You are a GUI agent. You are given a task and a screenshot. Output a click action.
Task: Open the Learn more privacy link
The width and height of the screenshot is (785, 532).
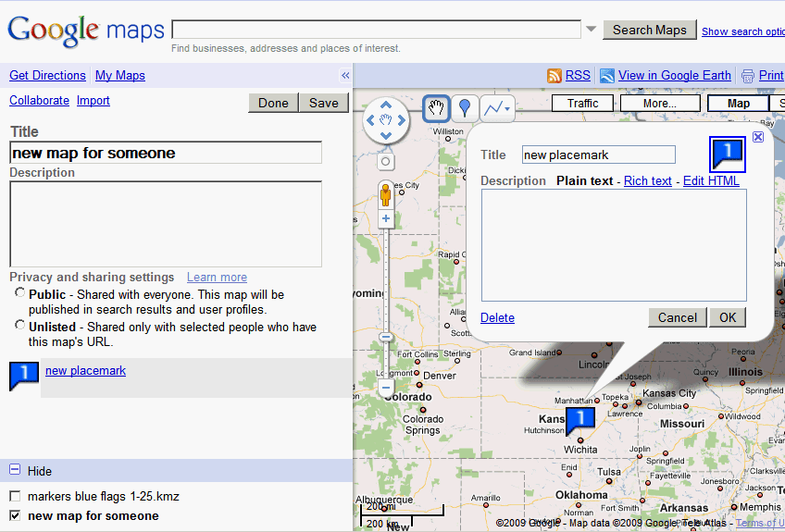tap(217, 278)
